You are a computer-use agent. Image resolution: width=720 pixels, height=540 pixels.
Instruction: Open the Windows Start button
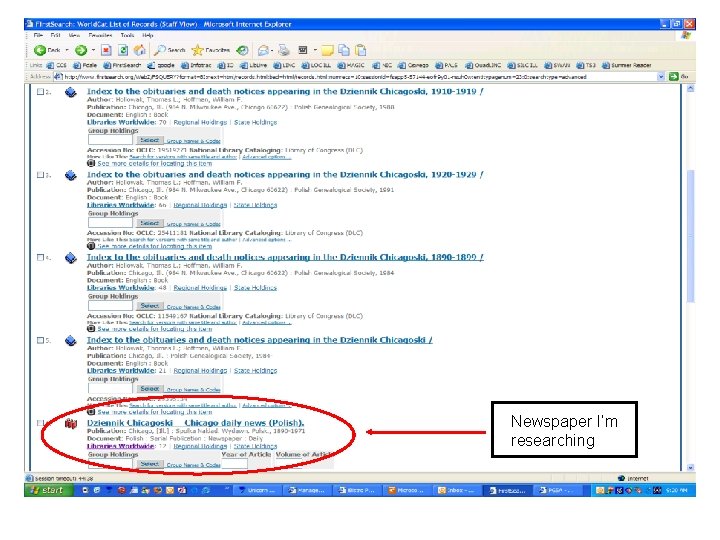pos(48,490)
